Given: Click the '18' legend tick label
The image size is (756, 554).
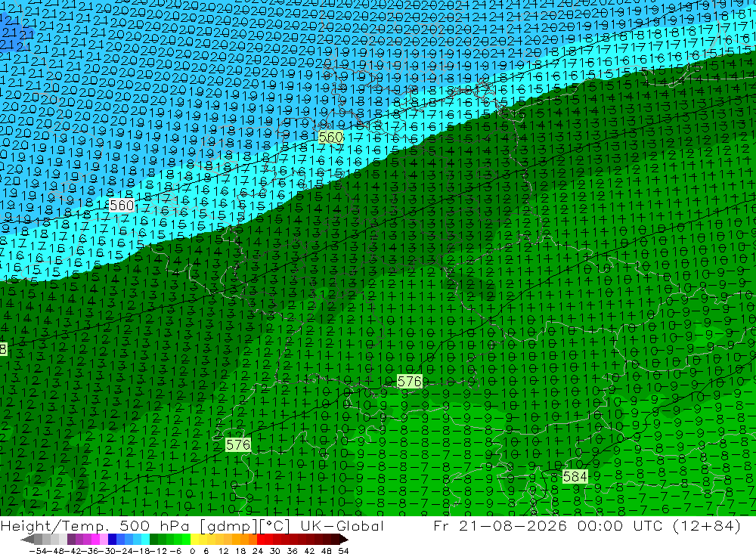Looking at the screenshot, I should tap(240, 551).
